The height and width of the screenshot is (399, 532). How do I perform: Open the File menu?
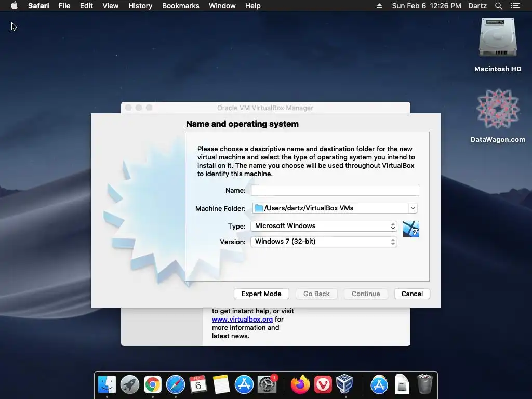[64, 6]
